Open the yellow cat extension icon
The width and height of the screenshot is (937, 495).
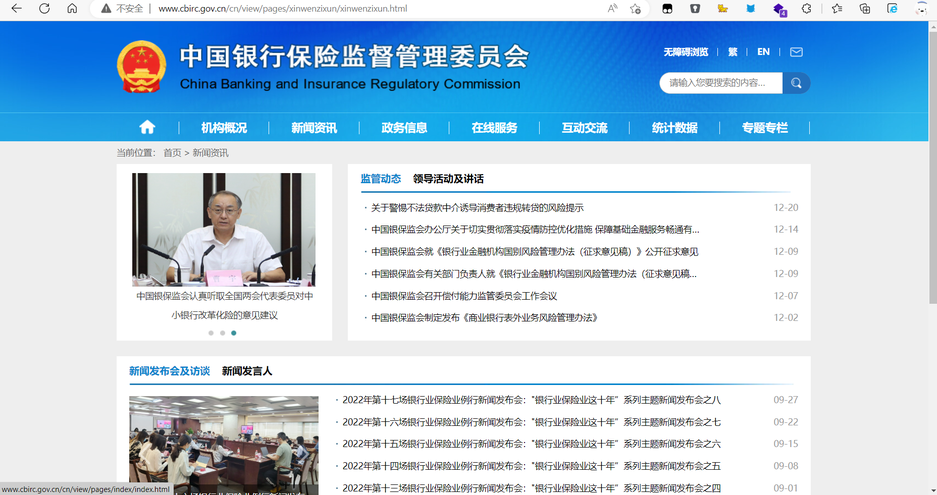point(723,8)
